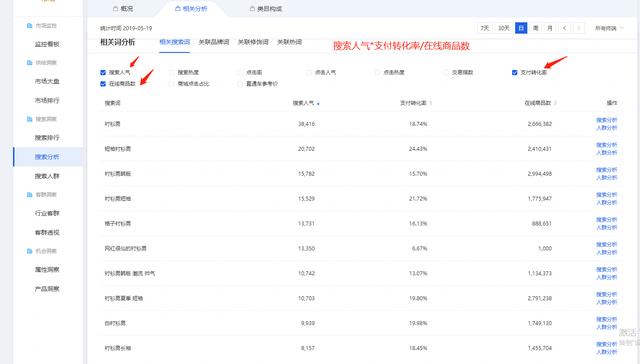The image size is (640, 364).
Task: Enable the 搜索热度 checkbox
Action: click(171, 73)
